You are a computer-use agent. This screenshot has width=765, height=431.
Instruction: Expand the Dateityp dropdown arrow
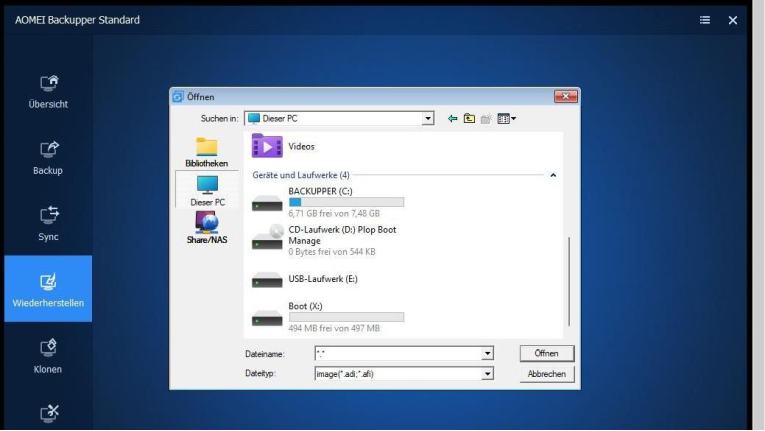[x=487, y=374]
